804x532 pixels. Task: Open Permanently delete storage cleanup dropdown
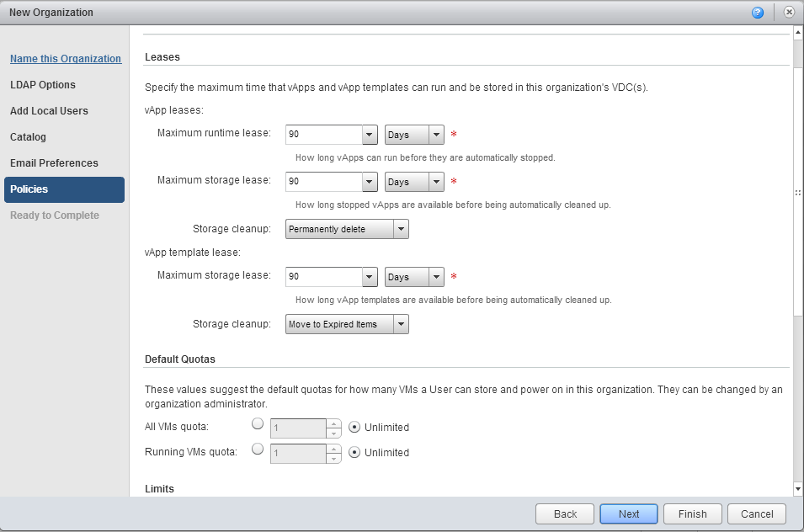pos(401,229)
